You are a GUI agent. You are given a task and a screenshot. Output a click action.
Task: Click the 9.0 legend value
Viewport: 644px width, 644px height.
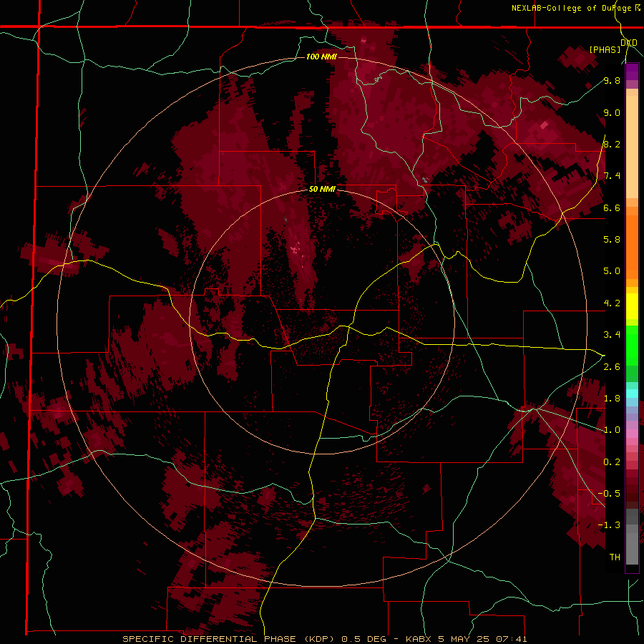coord(612,112)
